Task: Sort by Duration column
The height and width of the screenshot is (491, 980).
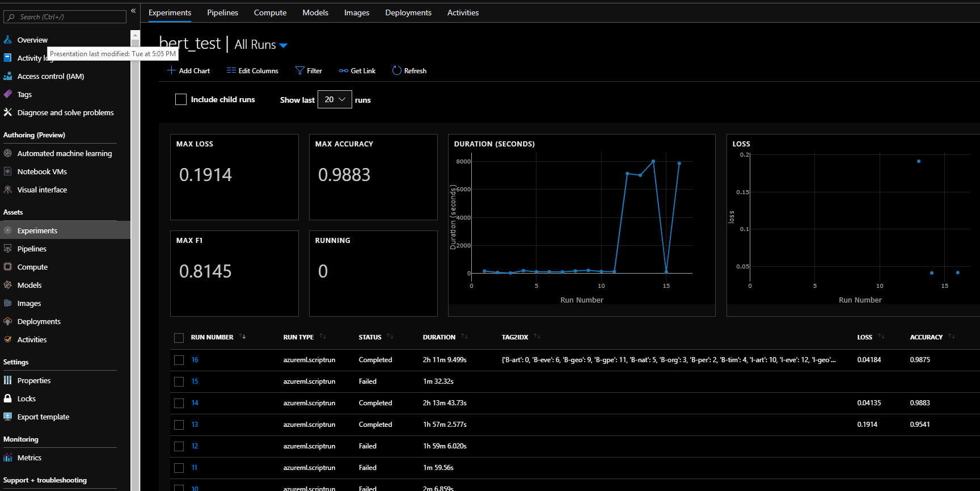Action: pos(464,337)
